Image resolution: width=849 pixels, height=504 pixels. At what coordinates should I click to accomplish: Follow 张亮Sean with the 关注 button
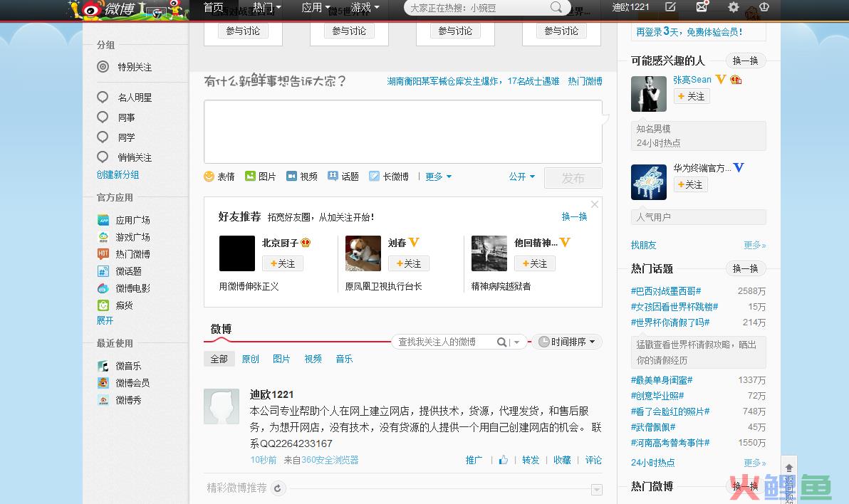[692, 96]
